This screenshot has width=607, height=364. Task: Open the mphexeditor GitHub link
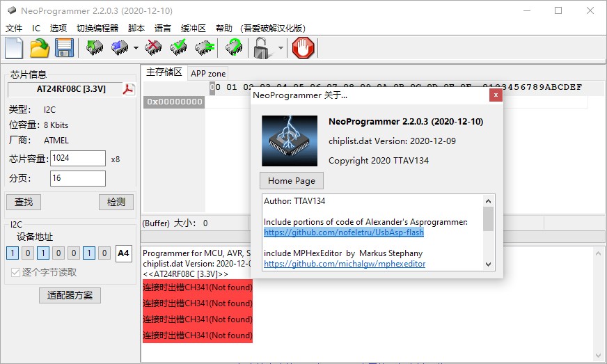345,264
